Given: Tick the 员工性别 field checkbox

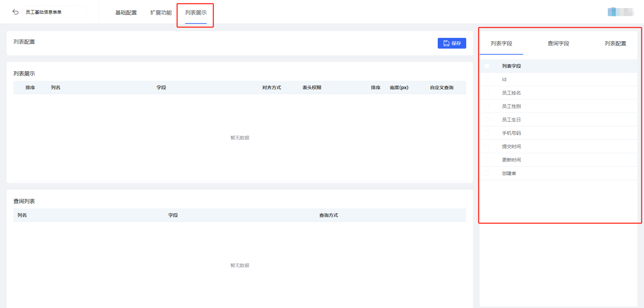Looking at the screenshot, I should [487, 106].
